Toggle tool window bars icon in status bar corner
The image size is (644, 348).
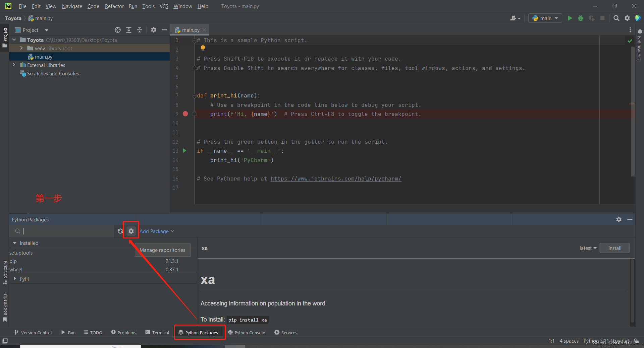pyautogui.click(x=5, y=341)
